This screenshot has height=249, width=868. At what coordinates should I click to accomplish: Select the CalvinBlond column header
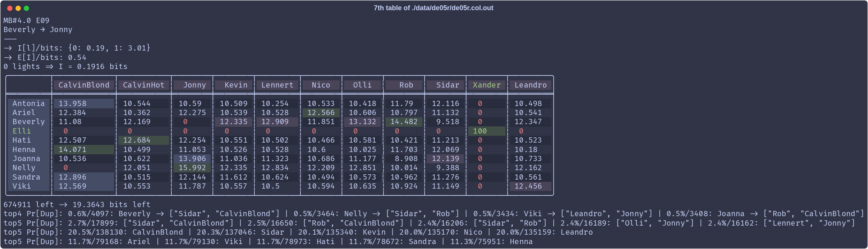pyautogui.click(x=84, y=85)
